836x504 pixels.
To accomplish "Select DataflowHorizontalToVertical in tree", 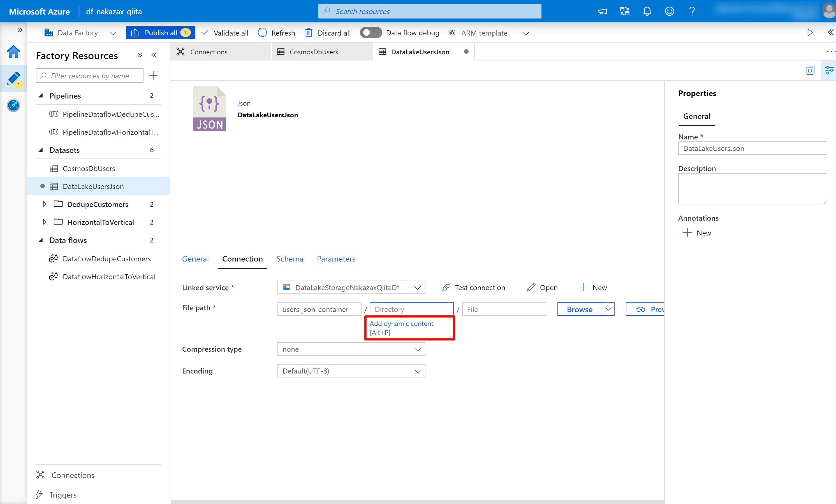I will [109, 277].
